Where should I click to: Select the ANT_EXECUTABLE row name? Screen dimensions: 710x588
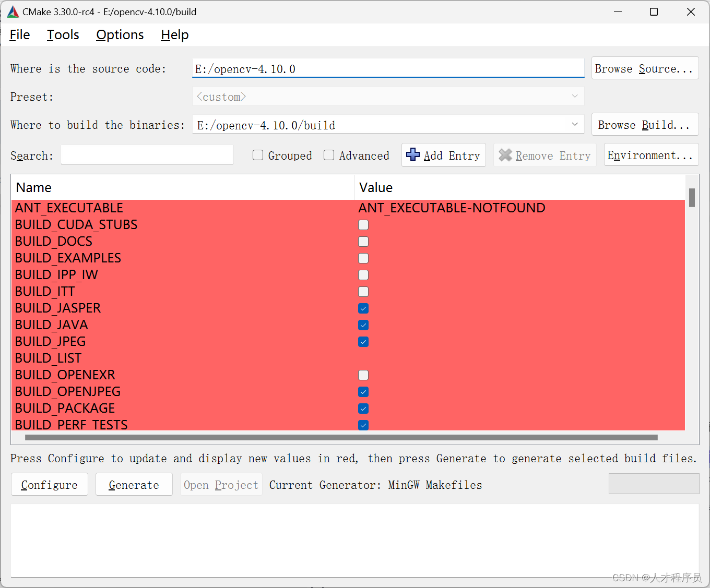tap(69, 208)
